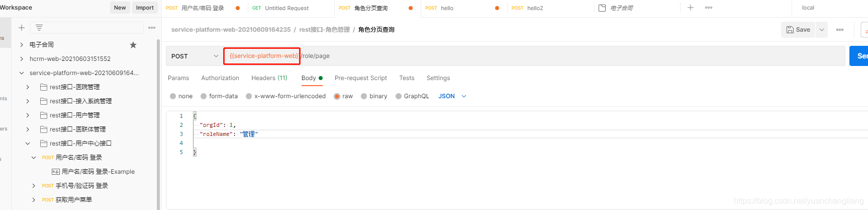Click the star icon next to 电子合同
Screen dimensions: 868x210
pos(133,45)
